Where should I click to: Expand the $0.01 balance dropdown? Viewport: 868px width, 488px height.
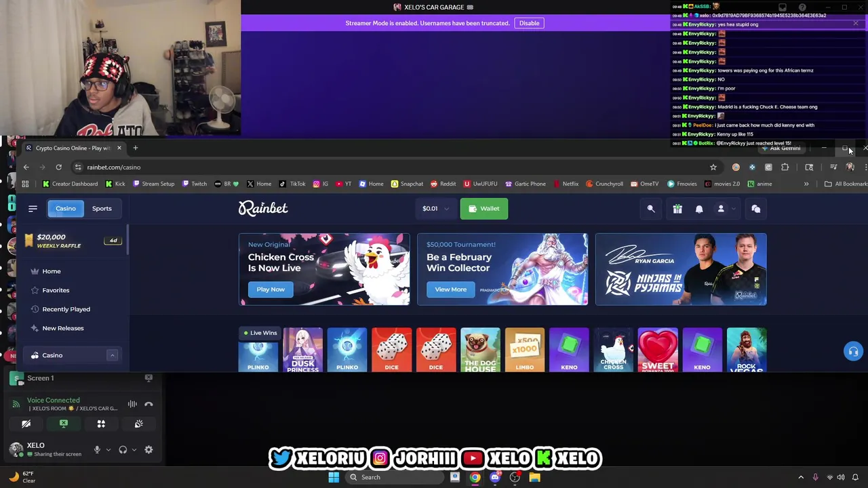[435, 209]
